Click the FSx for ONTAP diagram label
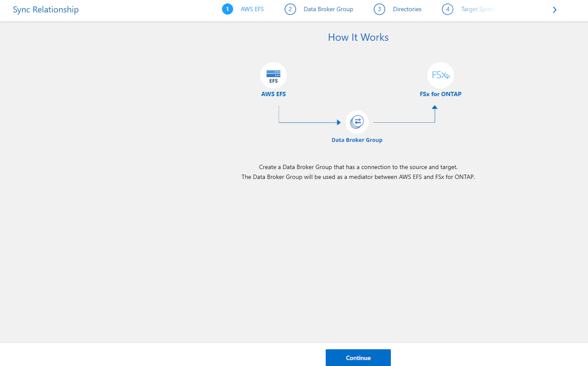The width and height of the screenshot is (588, 366). click(x=441, y=94)
